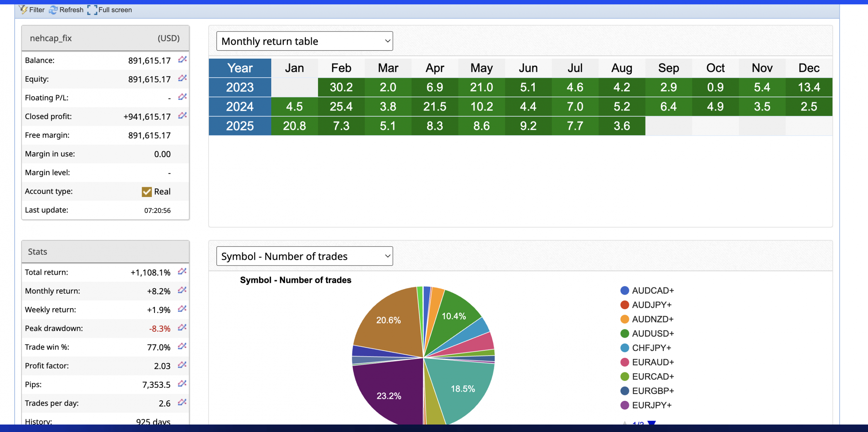868x432 pixels.
Task: Click the chart icon beside Pips
Action: tap(182, 384)
